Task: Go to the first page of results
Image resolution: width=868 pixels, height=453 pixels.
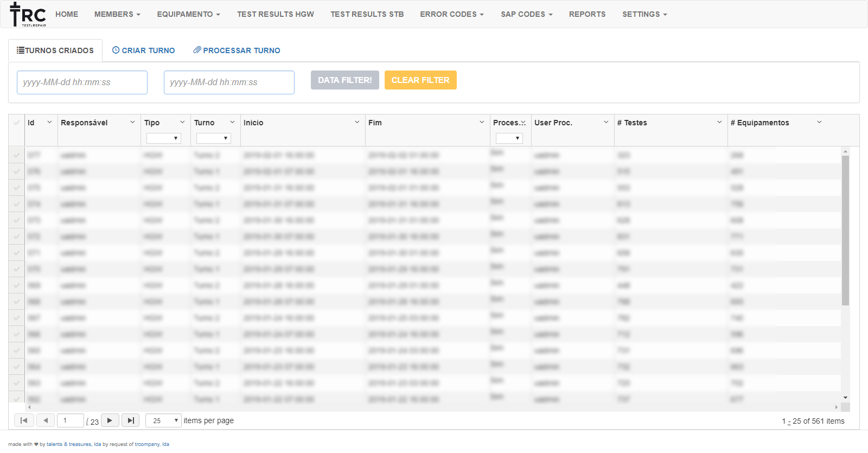Action: [24, 420]
